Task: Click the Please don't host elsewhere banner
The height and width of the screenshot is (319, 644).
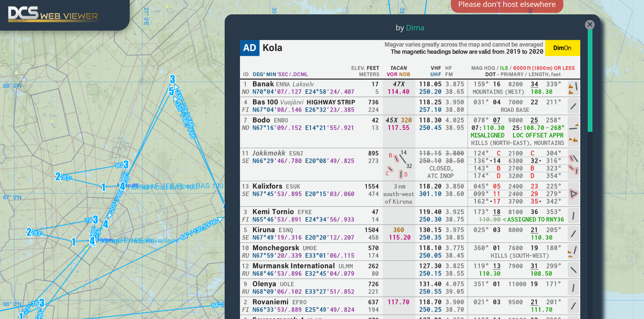Action: 507,5
